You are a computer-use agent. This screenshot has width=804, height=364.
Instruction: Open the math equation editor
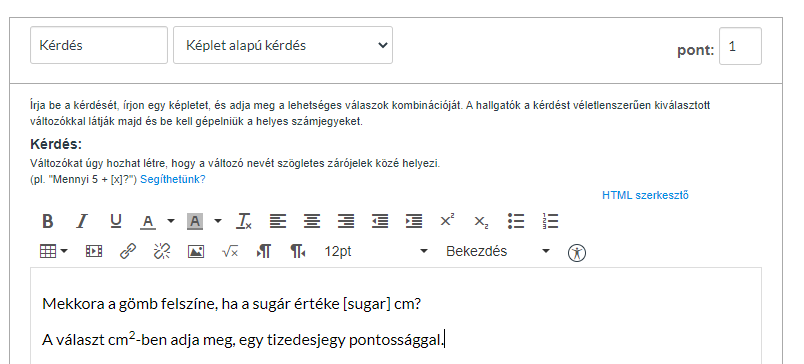230,252
